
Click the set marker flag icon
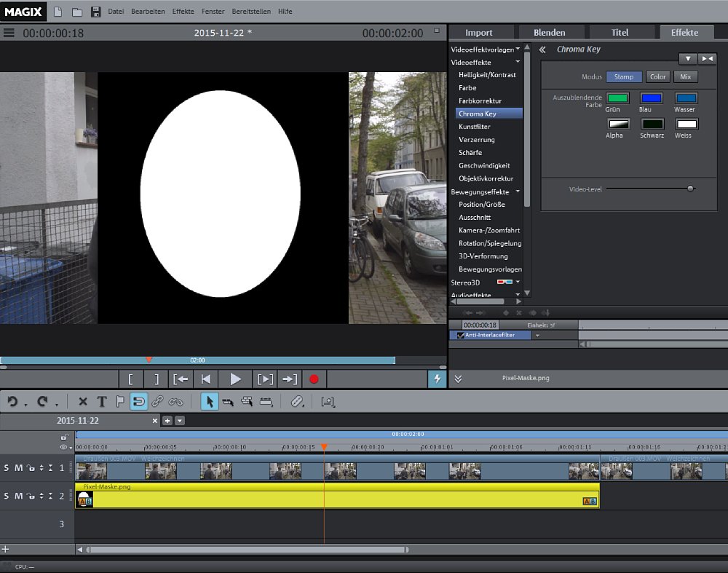coord(120,401)
